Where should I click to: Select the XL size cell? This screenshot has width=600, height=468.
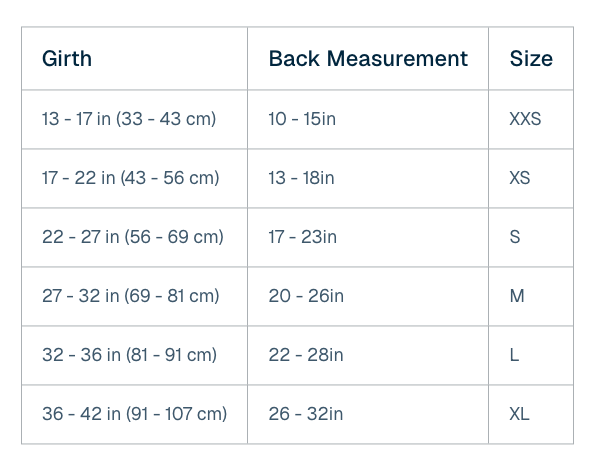click(531, 414)
